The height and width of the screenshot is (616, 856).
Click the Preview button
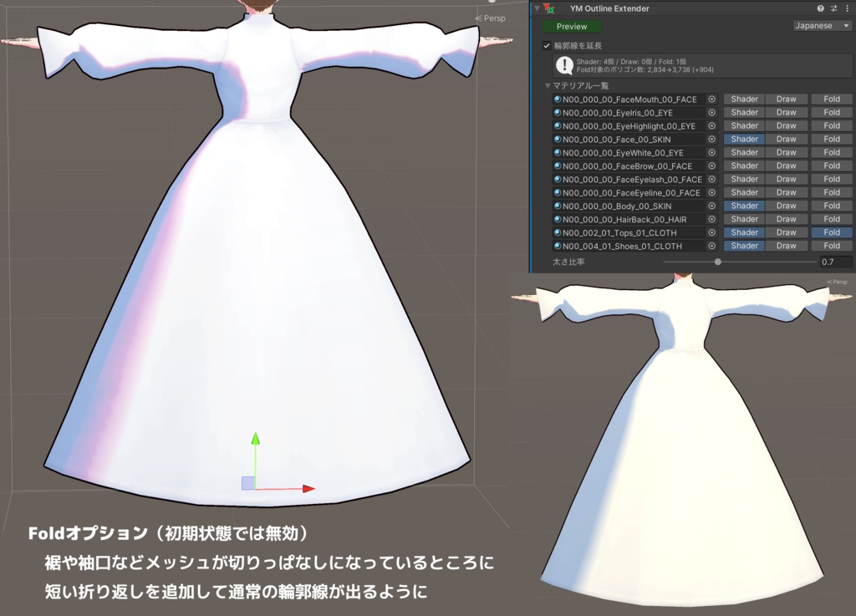pos(572,26)
